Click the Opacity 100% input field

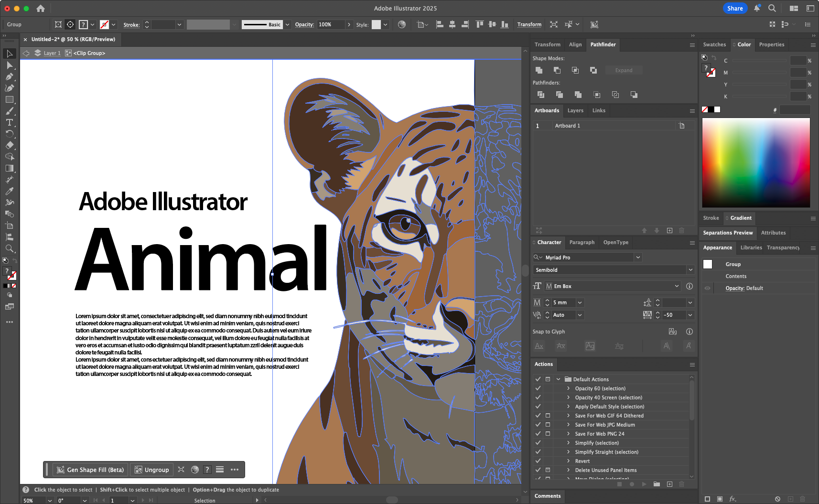tap(331, 24)
